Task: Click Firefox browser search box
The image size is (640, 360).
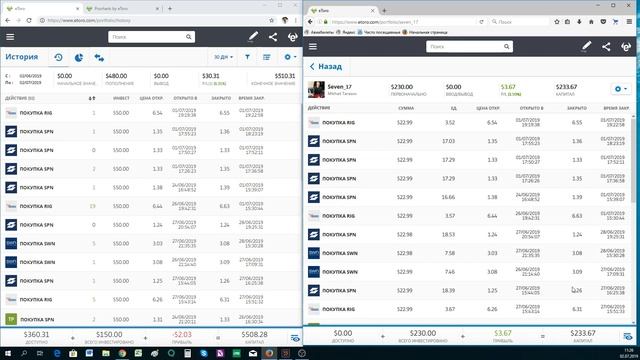Action: (x=520, y=22)
